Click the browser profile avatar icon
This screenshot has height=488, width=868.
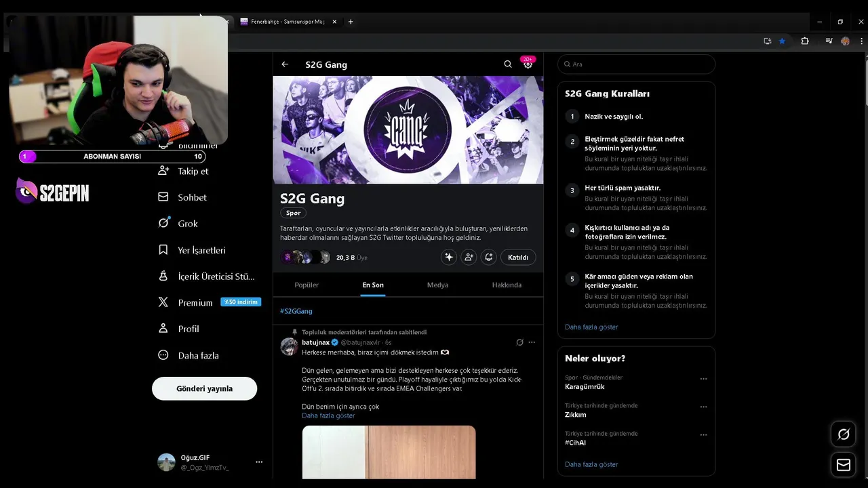845,41
